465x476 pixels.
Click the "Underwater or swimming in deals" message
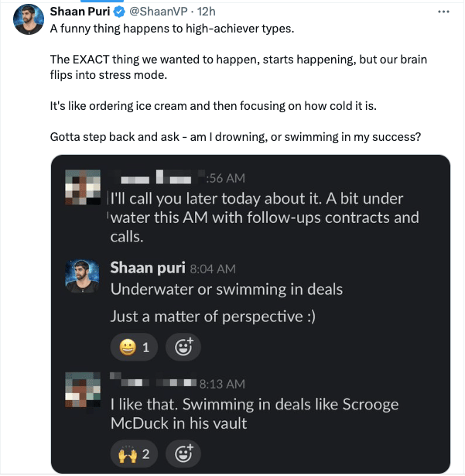point(226,289)
